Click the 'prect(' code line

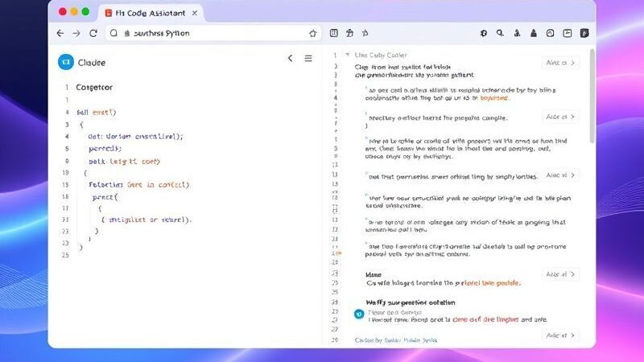[x=105, y=197]
